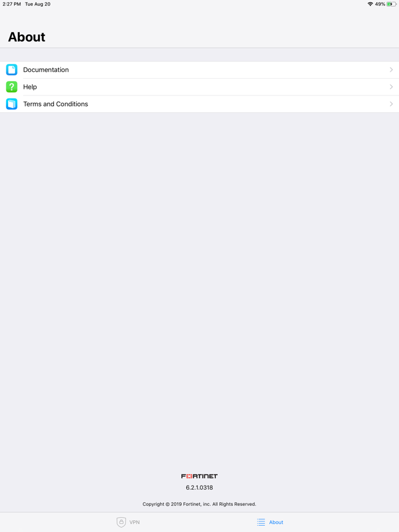Click the time display in status bar
Image resolution: width=399 pixels, height=532 pixels.
pos(12,4)
